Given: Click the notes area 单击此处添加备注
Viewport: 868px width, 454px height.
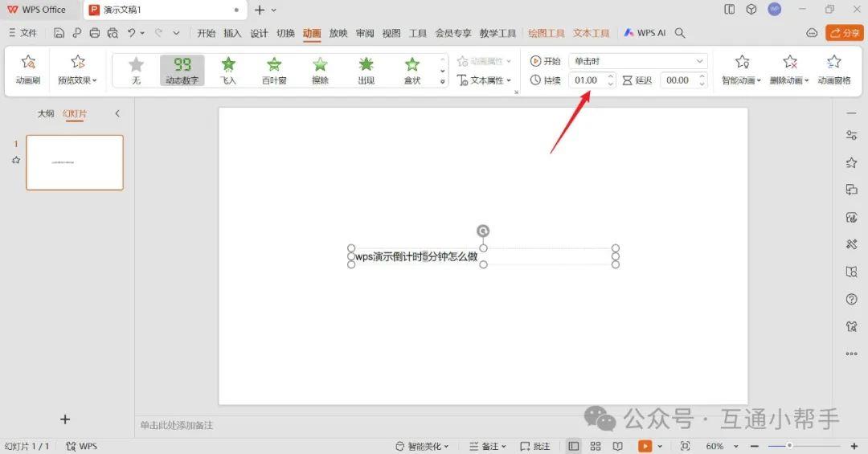Looking at the screenshot, I should click(177, 425).
